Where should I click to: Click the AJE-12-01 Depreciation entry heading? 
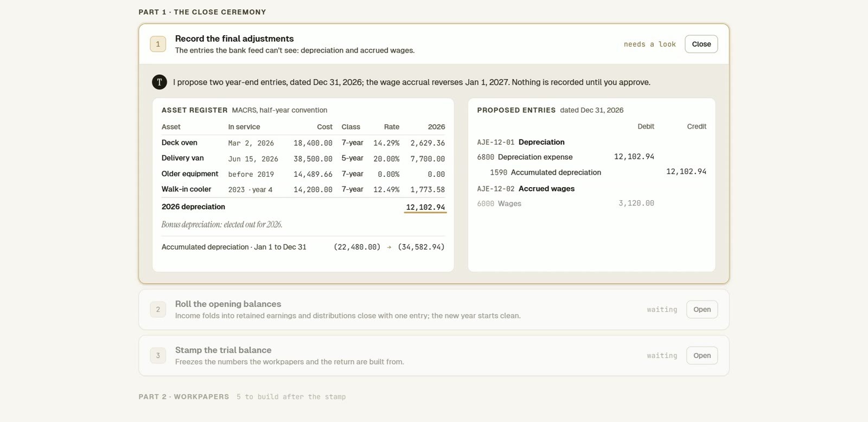coord(521,142)
